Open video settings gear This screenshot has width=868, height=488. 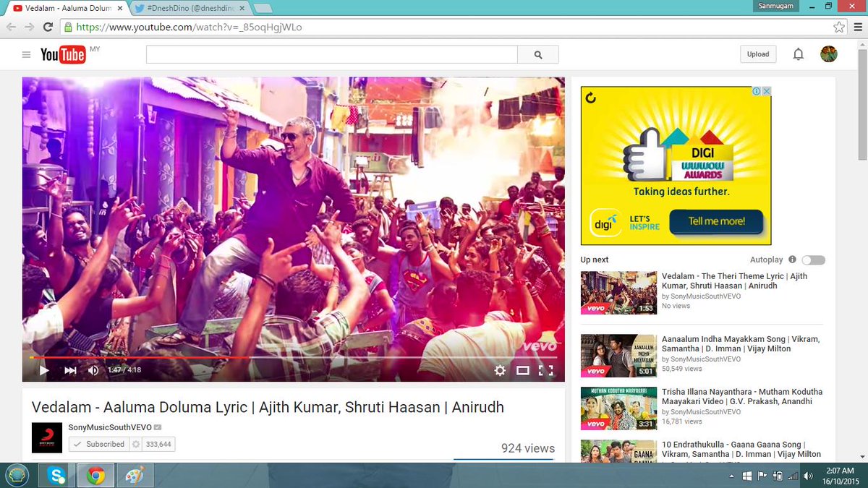[500, 370]
